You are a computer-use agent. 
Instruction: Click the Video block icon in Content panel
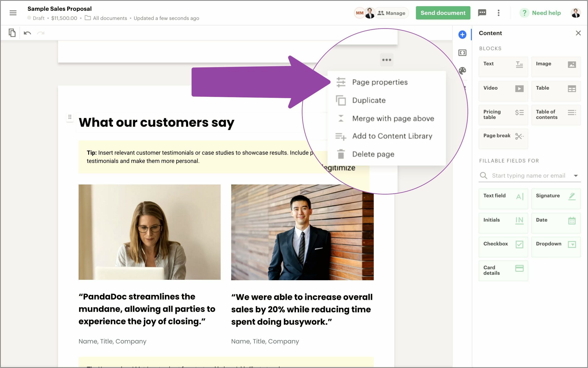coord(519,88)
